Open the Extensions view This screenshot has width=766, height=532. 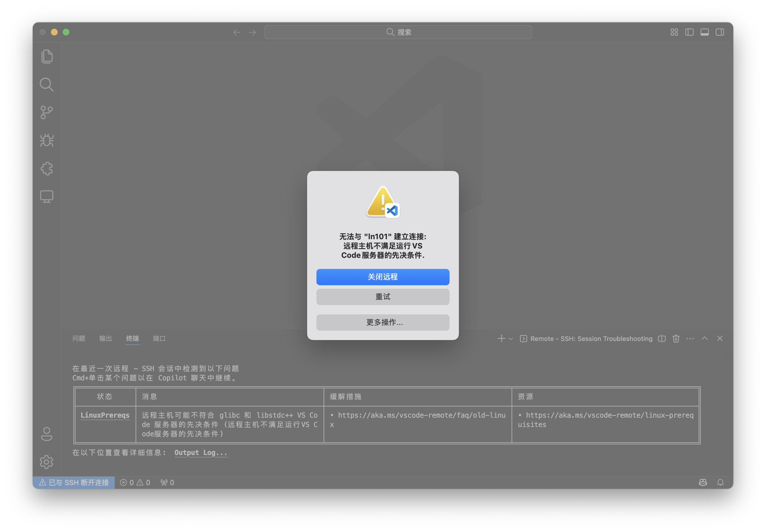[47, 169]
